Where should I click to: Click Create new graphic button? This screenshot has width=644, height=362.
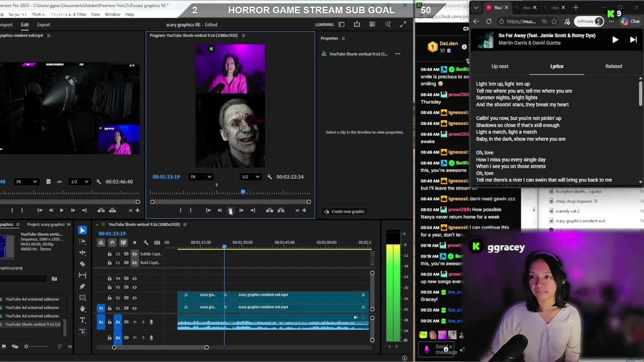345,212
